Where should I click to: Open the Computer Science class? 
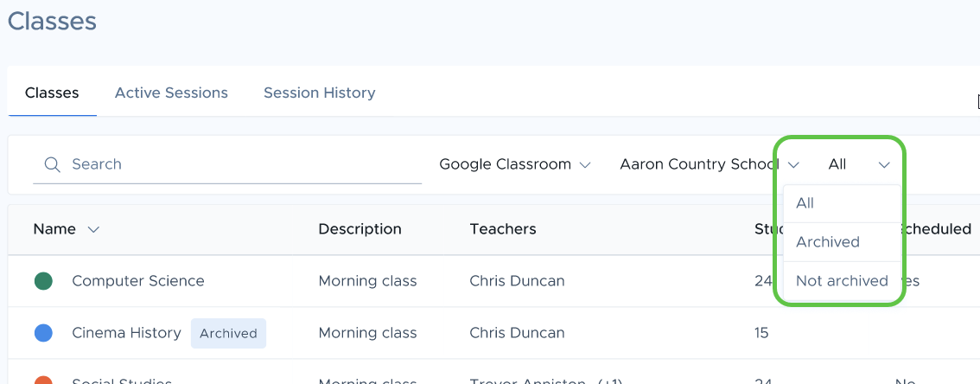pos(138,281)
